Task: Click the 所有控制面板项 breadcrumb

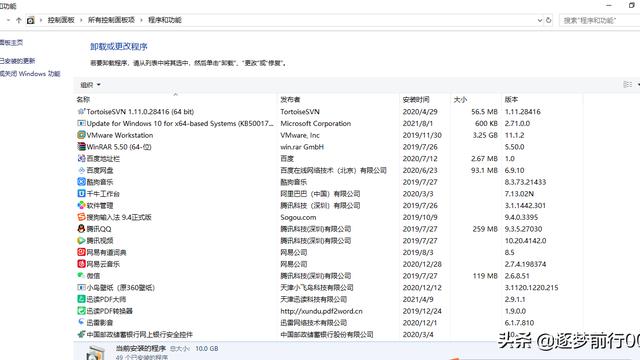Action: tap(111, 20)
